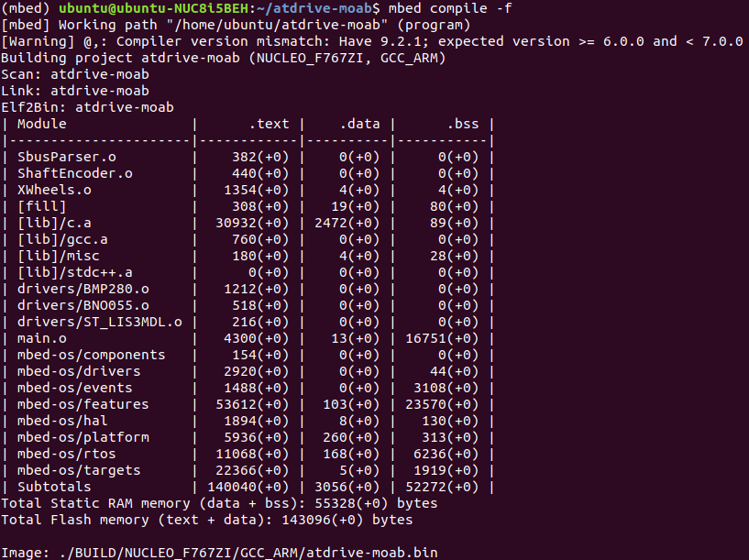The height and width of the screenshot is (560, 749).
Task: Click the '.data' column header
Action: (360, 124)
